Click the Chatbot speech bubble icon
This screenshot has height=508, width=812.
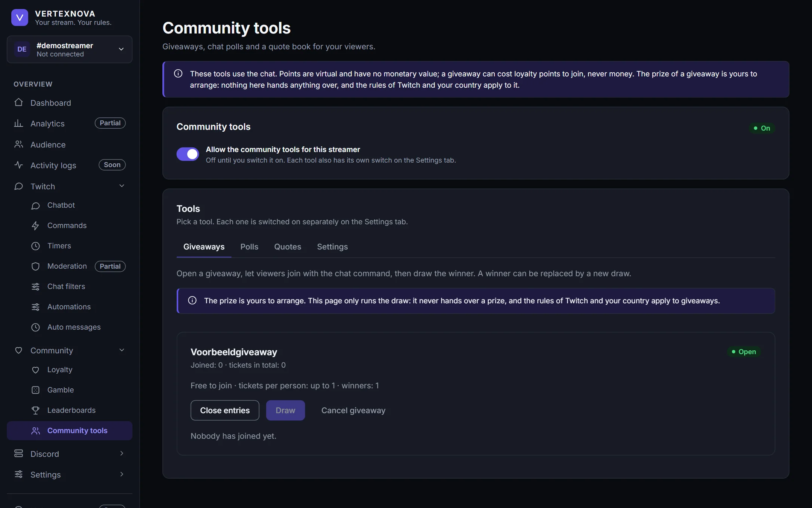point(35,205)
